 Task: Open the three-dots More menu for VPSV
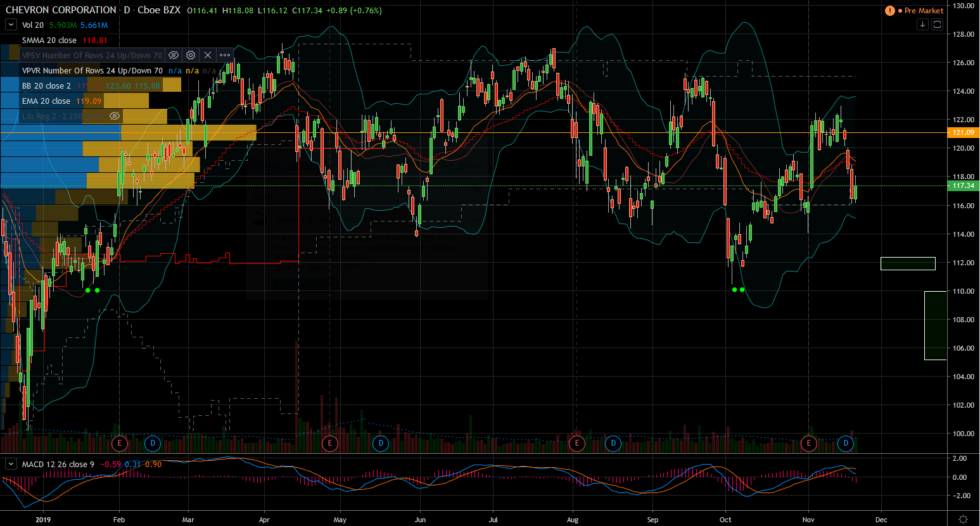[225, 55]
